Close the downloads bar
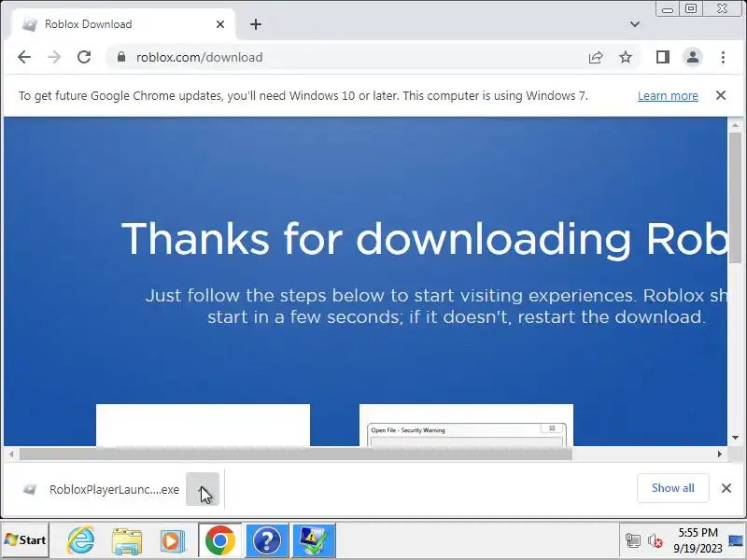The width and height of the screenshot is (747, 560). point(726,488)
